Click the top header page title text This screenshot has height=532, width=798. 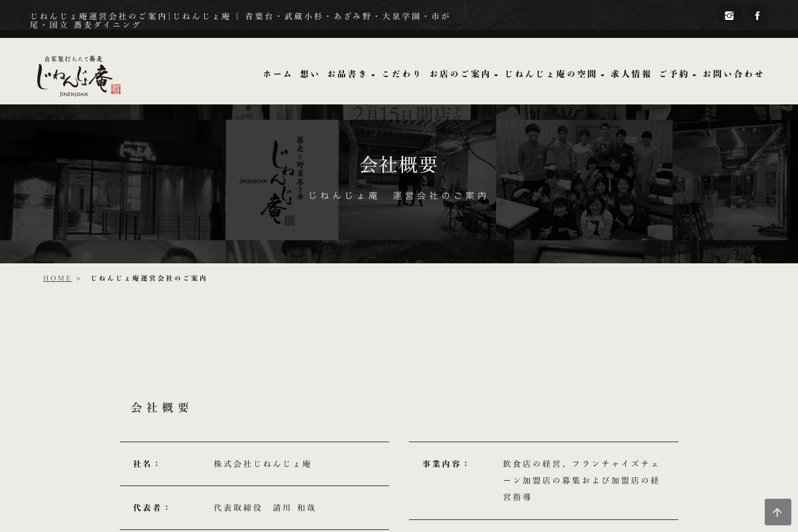(x=240, y=20)
